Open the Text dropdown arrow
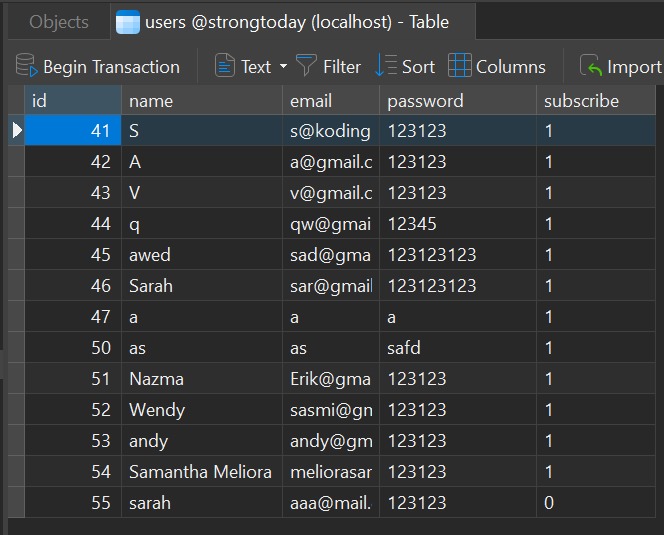The height and width of the screenshot is (535, 664). [283, 66]
